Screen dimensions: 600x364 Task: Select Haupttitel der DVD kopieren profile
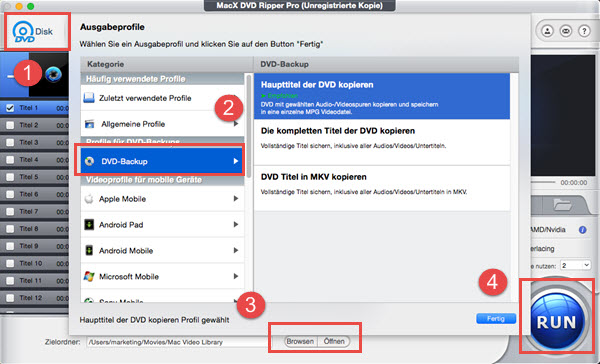pyautogui.click(x=382, y=96)
